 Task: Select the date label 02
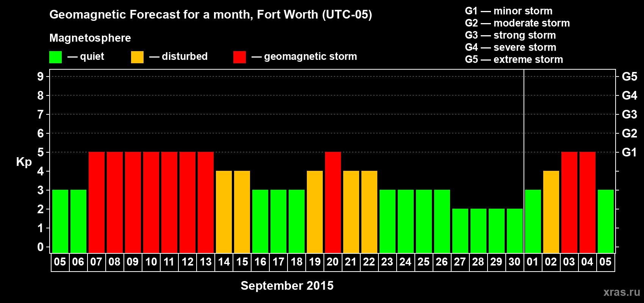(551, 262)
